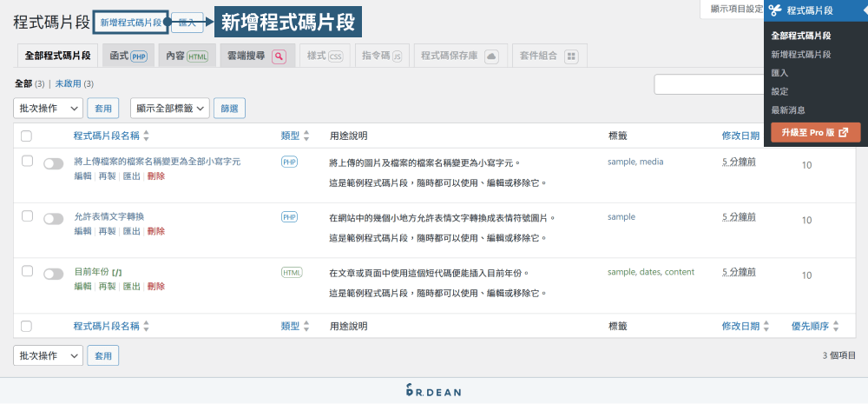Click PHP type badge for 將上傳檔案 snippet
Image resolution: width=868 pixels, height=404 pixels.
290,162
